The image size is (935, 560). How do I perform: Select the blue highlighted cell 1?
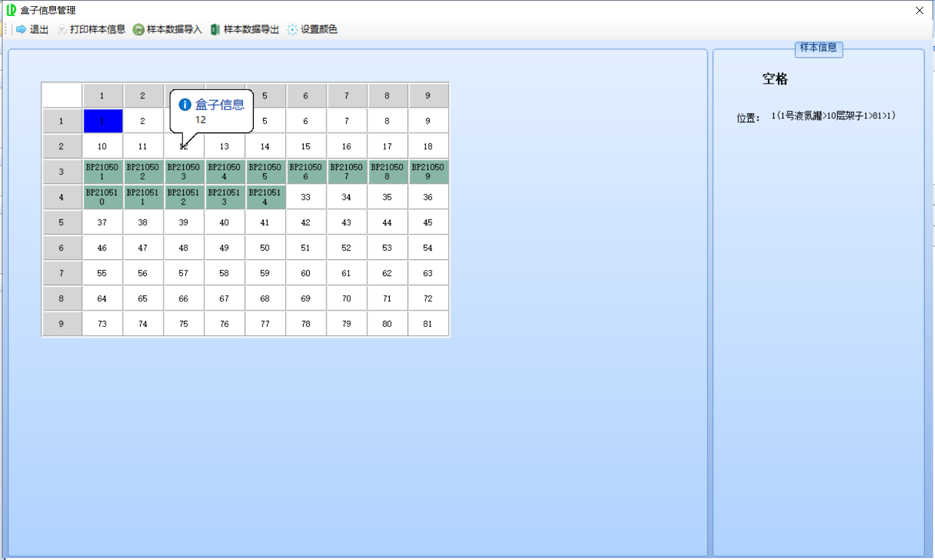[103, 121]
